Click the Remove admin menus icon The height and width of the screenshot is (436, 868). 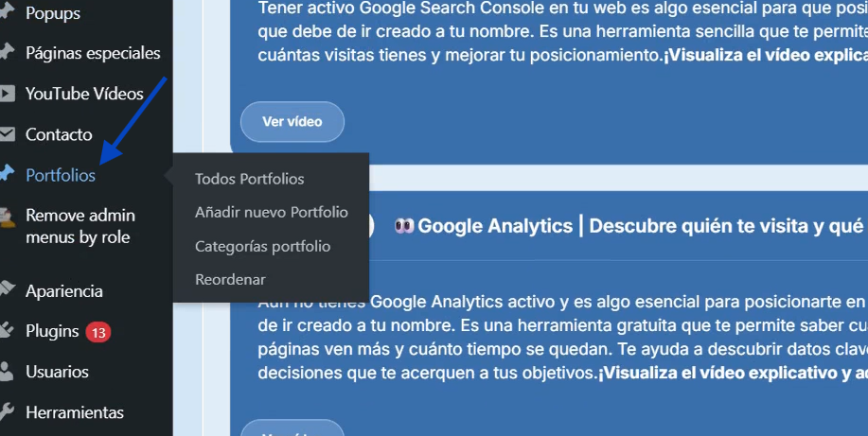(7, 218)
